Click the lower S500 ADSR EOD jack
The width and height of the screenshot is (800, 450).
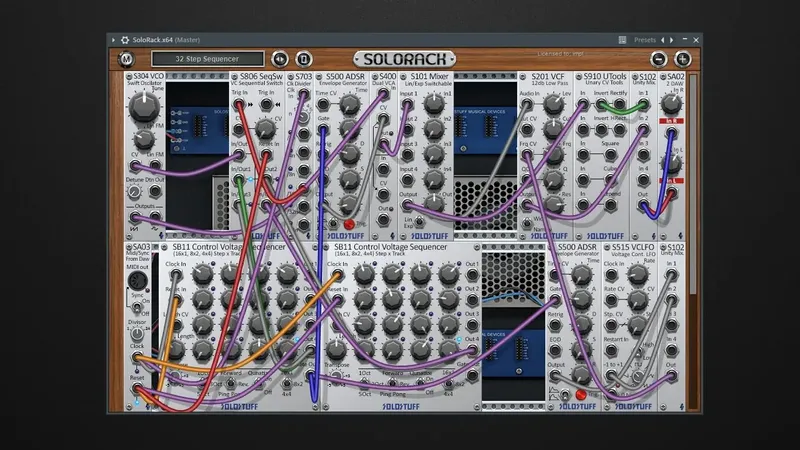tap(555, 351)
